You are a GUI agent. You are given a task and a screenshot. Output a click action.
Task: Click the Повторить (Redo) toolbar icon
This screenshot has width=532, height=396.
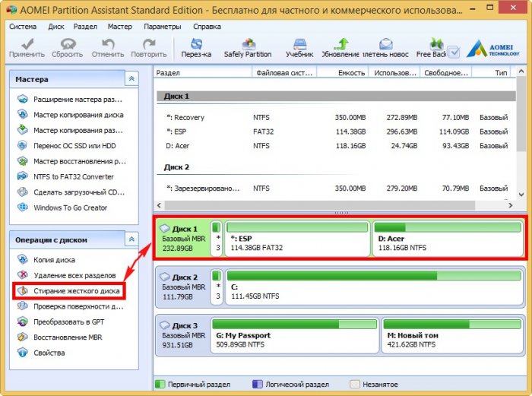[148, 49]
